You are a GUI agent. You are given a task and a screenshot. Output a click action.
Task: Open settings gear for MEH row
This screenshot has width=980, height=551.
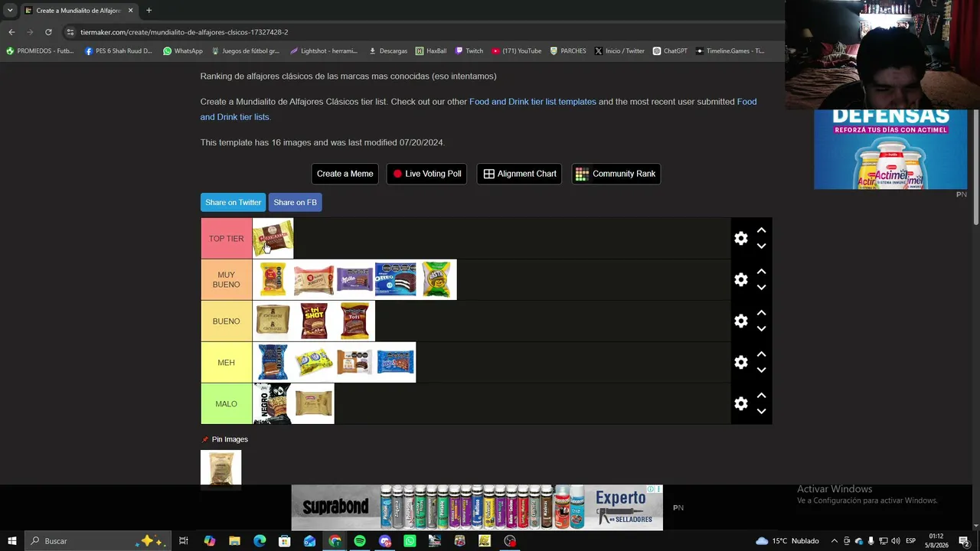tap(740, 363)
